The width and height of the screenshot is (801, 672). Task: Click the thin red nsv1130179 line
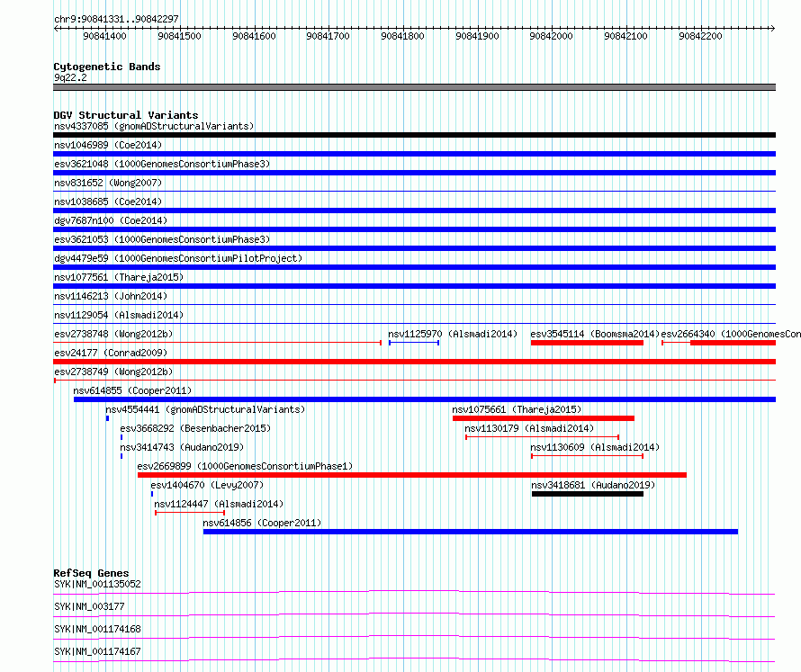point(542,437)
